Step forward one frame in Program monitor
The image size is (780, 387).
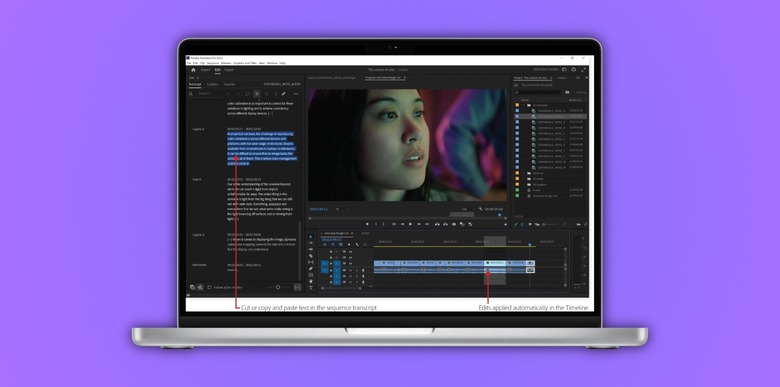point(419,224)
